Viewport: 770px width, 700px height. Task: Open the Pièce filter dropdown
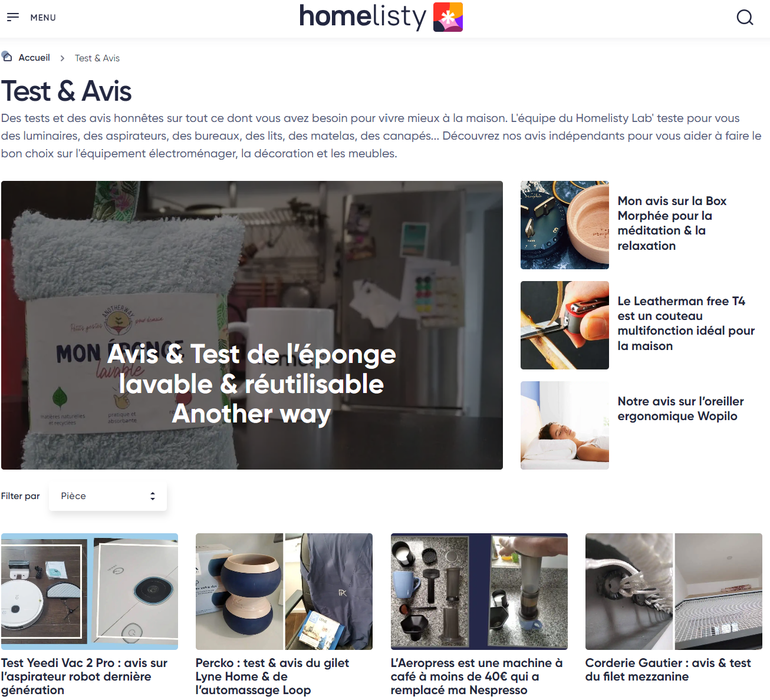[x=108, y=496]
